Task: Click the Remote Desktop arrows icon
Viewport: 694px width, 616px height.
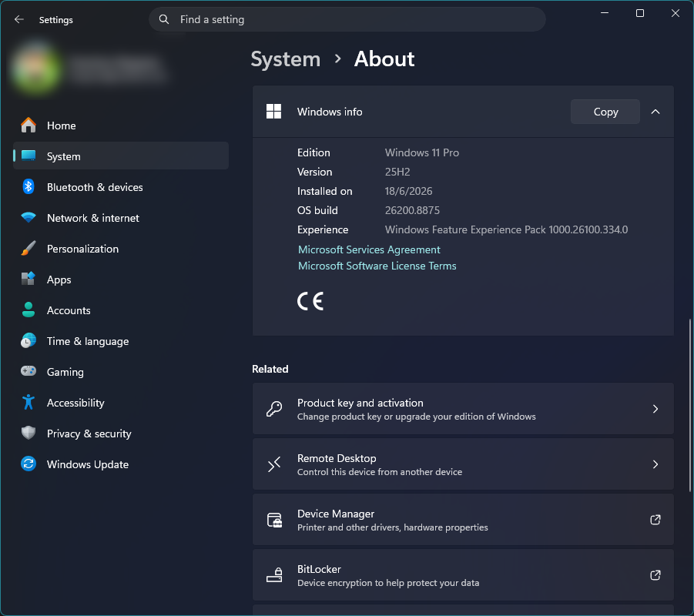Action: coord(274,464)
